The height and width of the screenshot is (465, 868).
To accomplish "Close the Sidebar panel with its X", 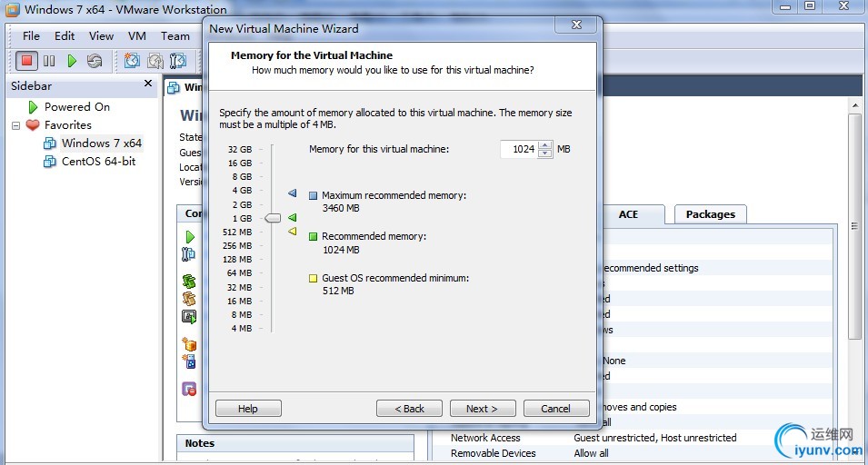I will (148, 84).
